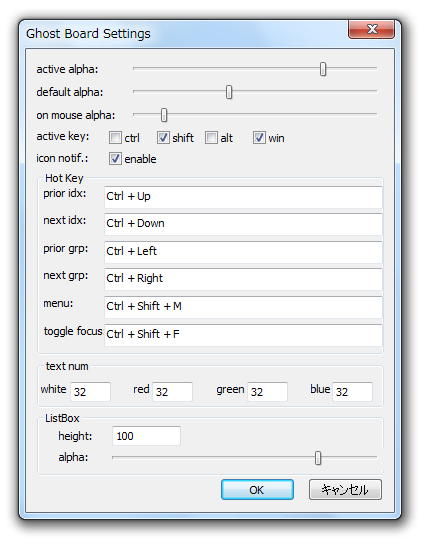Viewport: 424px width, 541px height.
Task: Focus the prior idx hotkey field
Action: (x=243, y=197)
